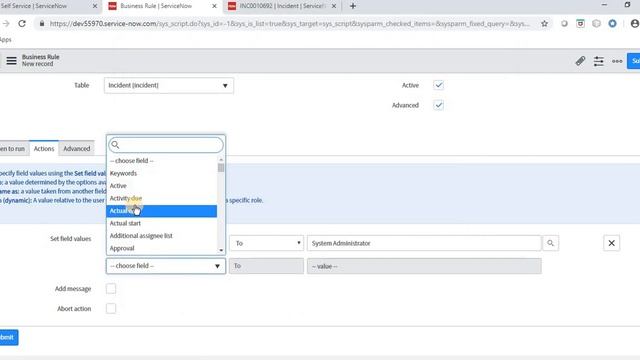Viewport: 640px width, 360px height.
Task: Select Active in the field list
Action: (x=162, y=186)
